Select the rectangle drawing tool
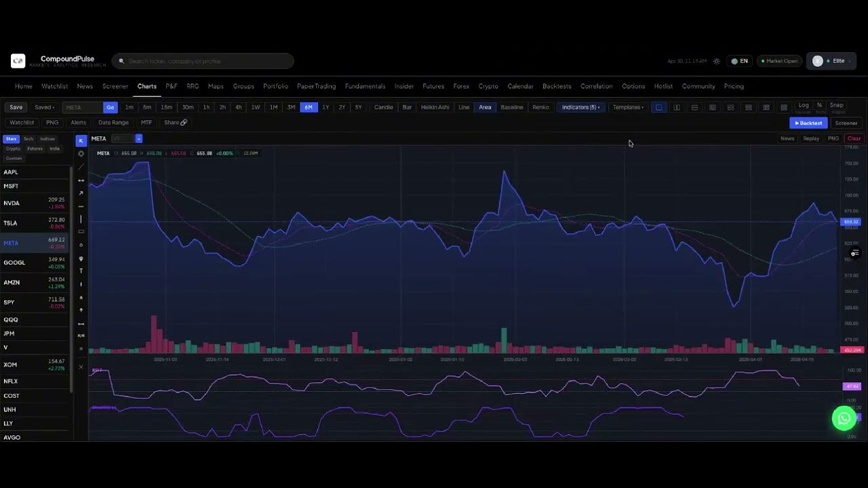The width and height of the screenshot is (868, 488). click(81, 232)
